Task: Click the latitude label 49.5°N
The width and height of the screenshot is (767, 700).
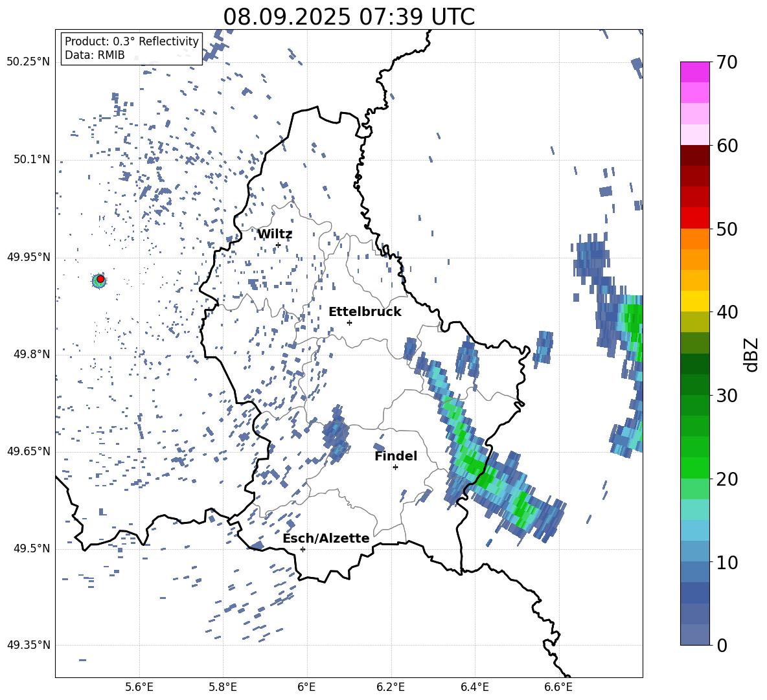Action: click(x=32, y=548)
